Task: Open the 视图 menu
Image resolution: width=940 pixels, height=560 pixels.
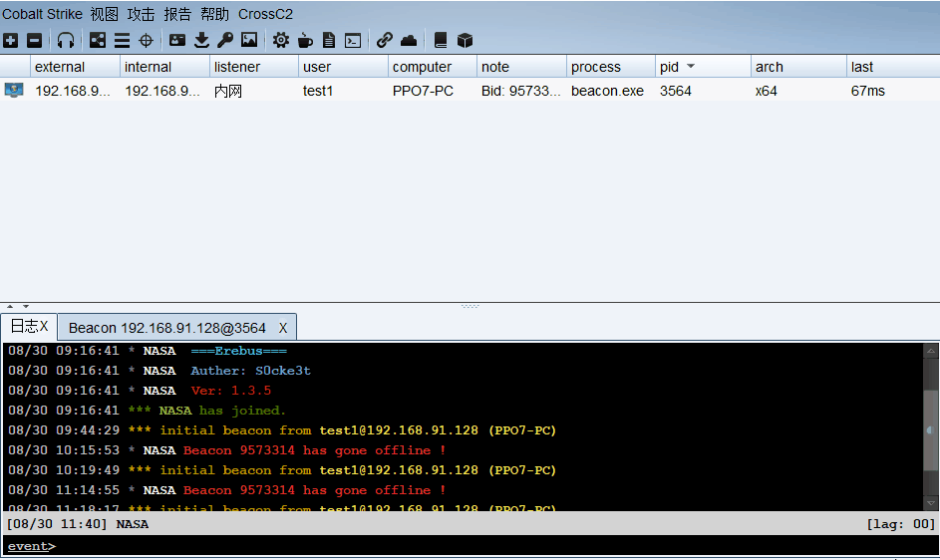Action: pos(105,14)
